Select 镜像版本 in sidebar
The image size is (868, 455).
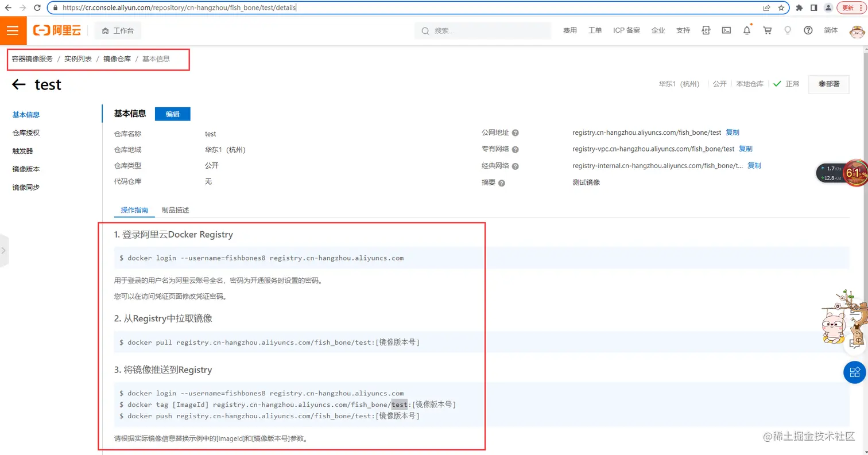click(x=26, y=169)
